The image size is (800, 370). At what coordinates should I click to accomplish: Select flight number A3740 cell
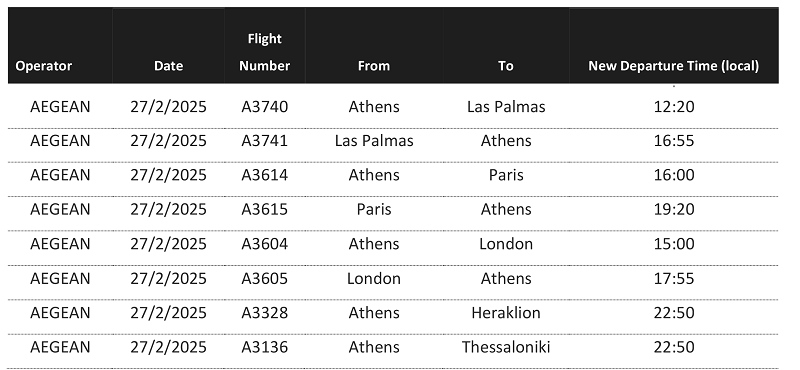[x=265, y=107]
